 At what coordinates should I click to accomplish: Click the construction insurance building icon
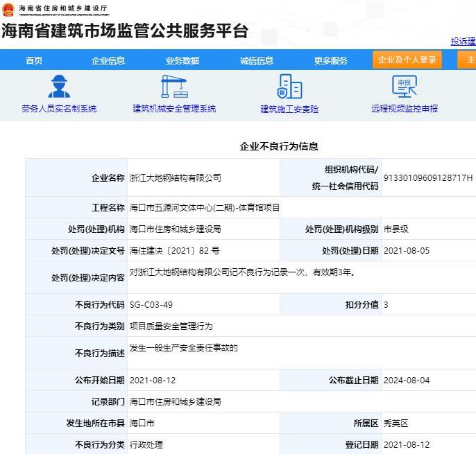[289, 87]
